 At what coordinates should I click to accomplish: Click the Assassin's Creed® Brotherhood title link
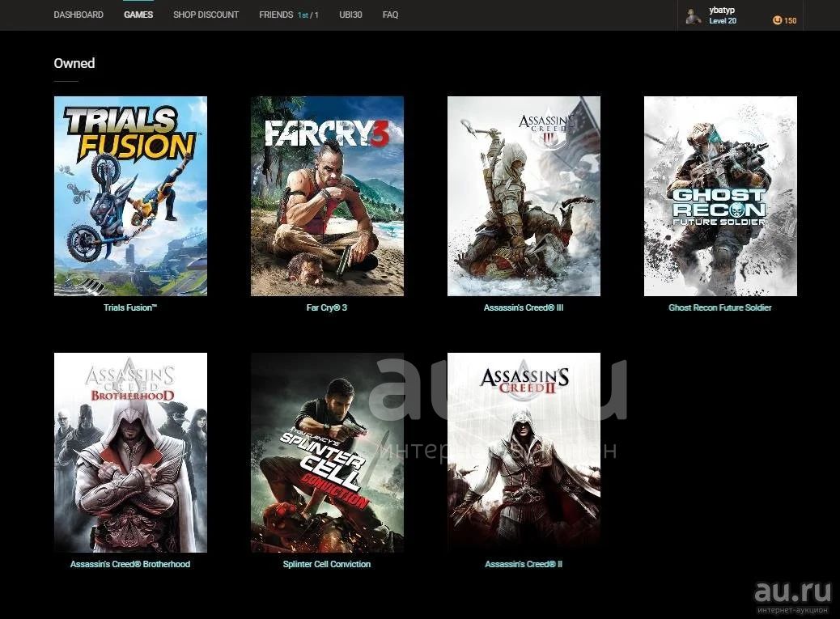[130, 564]
